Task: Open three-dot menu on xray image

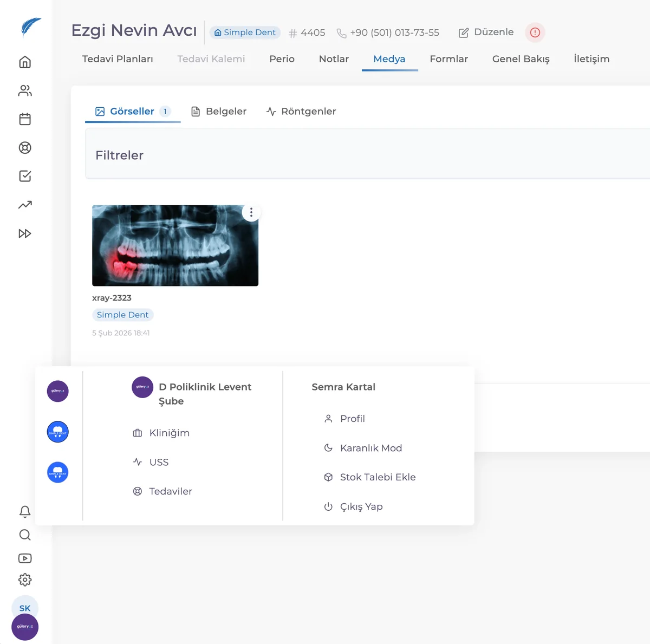Action: [251, 212]
